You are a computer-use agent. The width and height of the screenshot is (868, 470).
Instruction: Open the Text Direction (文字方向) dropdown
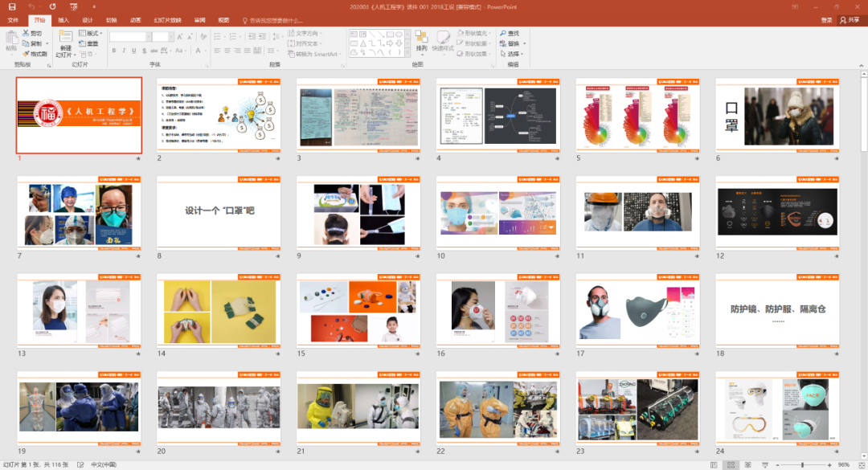click(305, 33)
